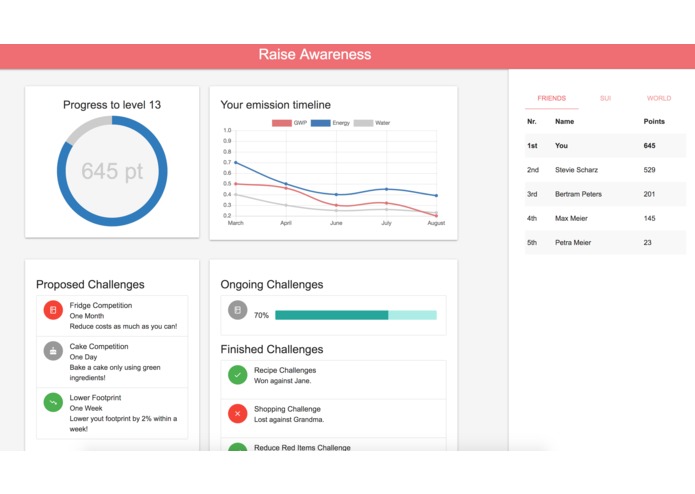
Task: Select the Bertram Peters leaderboard row
Action: click(x=605, y=194)
